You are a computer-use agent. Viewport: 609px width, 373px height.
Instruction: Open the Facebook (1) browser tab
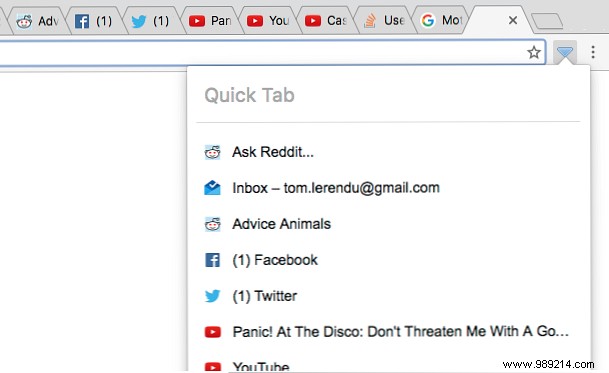(x=95, y=21)
